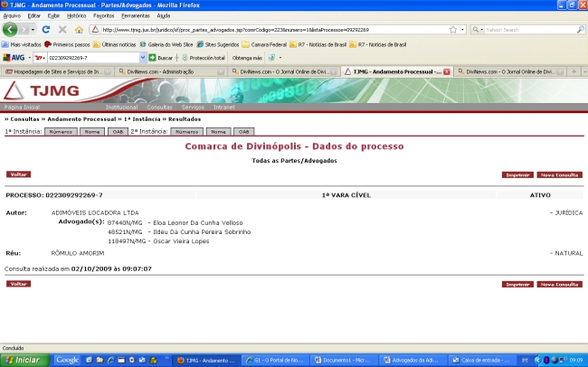Click the TJMG site identity icon in the address bar
This screenshot has width=588, height=367.
(95, 29)
